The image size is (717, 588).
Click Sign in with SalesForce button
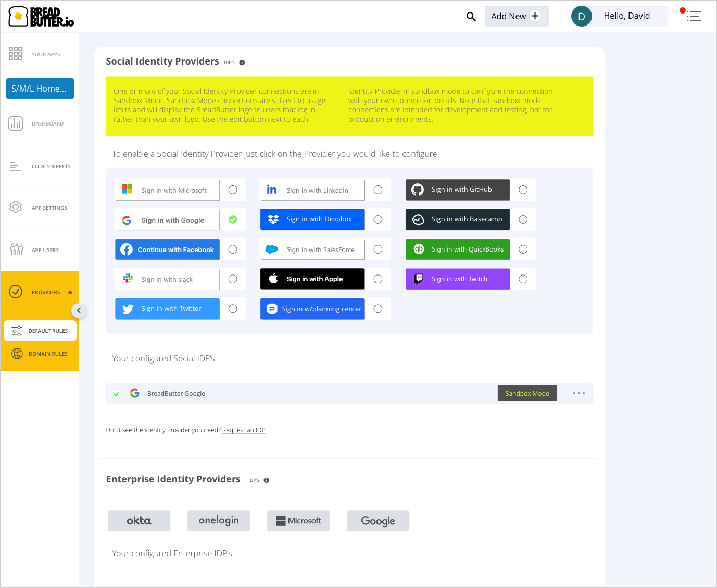(312, 249)
